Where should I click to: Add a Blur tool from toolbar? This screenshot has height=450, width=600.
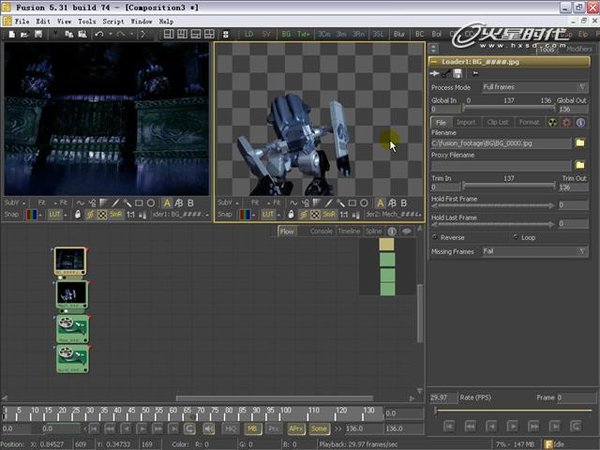point(399,34)
